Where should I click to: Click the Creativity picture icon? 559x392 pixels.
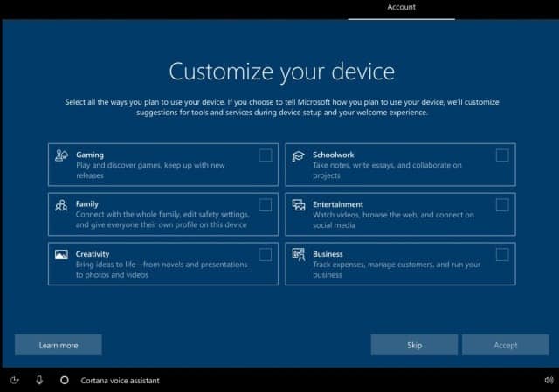pyautogui.click(x=61, y=254)
